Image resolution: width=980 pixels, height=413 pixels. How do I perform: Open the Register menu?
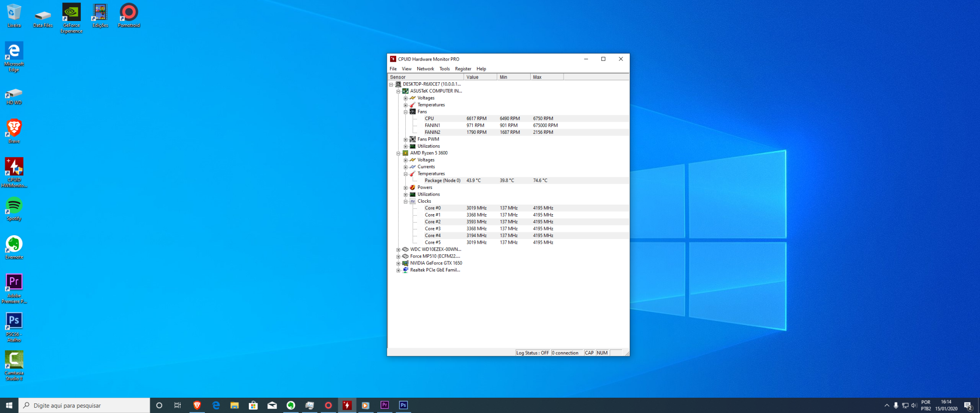pyautogui.click(x=463, y=69)
